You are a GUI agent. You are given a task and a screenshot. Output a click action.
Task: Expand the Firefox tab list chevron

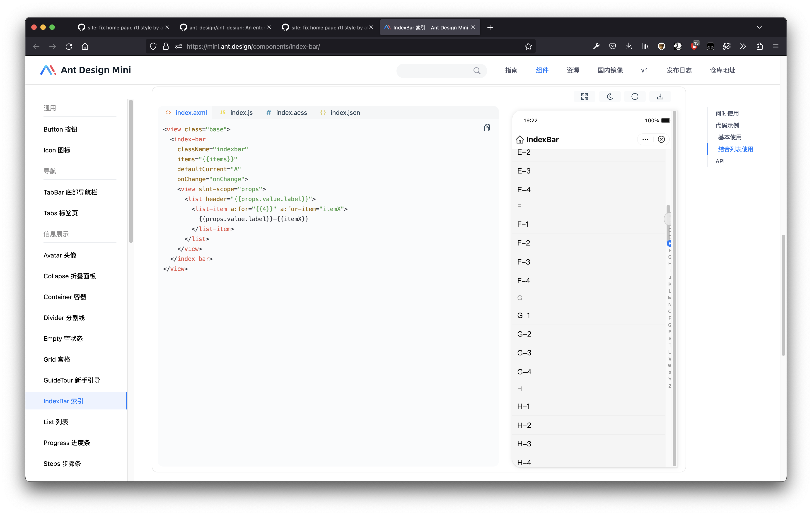pos(759,27)
